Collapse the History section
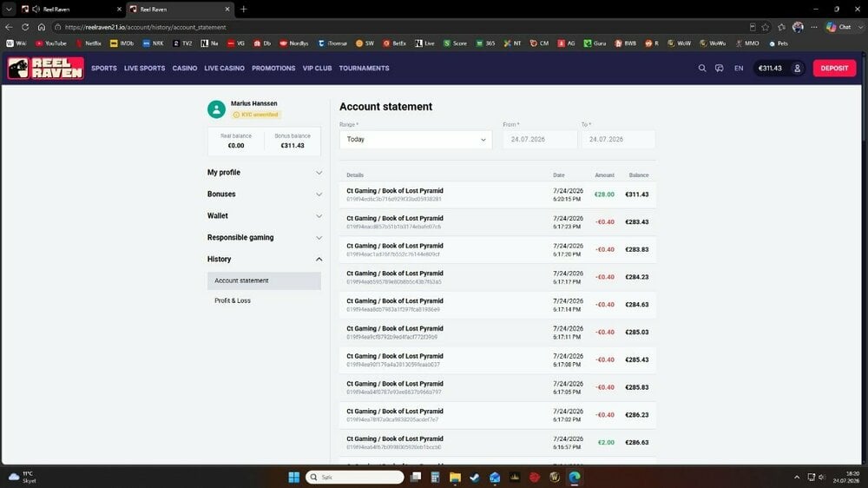The height and width of the screenshot is (488, 868). [x=265, y=260]
